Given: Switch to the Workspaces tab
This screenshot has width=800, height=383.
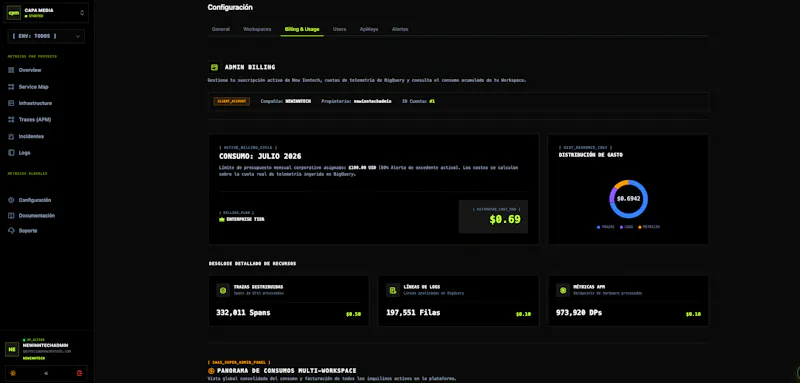Looking at the screenshot, I should tap(257, 29).
